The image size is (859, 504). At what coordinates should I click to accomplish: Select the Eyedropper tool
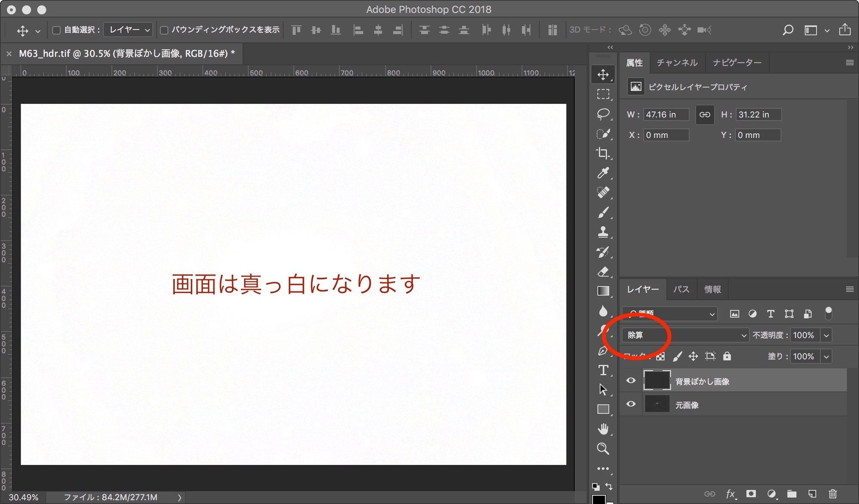(x=603, y=173)
